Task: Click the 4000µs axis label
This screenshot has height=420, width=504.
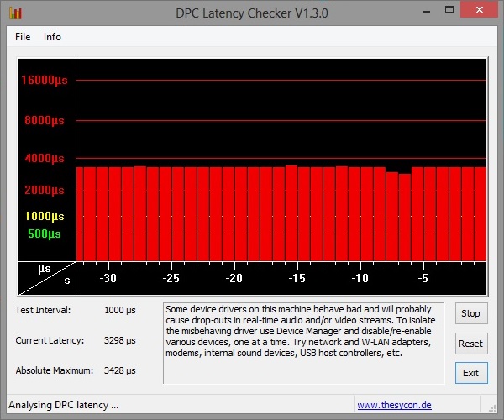Action: (x=45, y=158)
